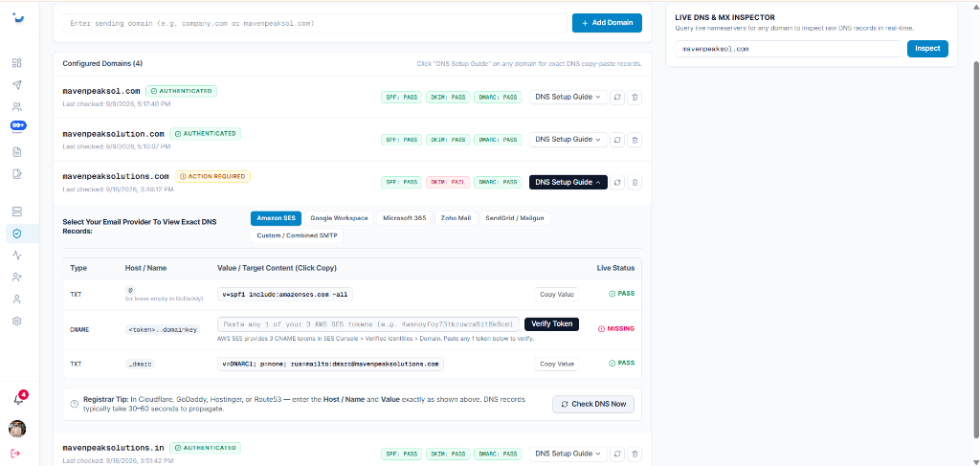980x466 pixels.
Task: Click the Add Domain button
Action: (x=607, y=23)
